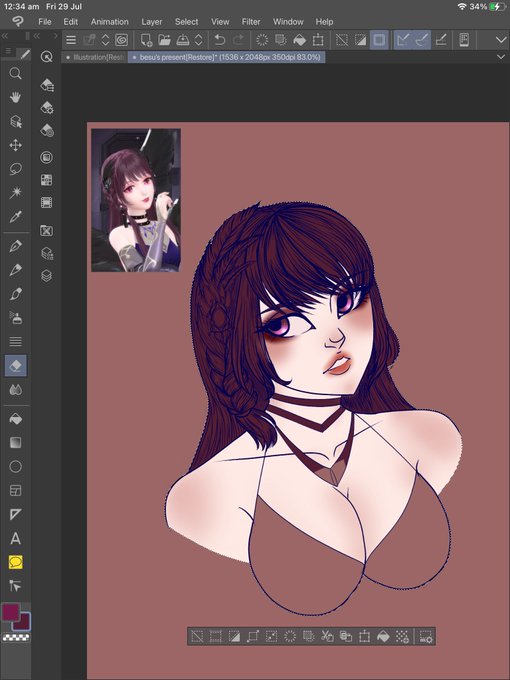Expand the command bar overflow chevron

[x=500, y=40]
